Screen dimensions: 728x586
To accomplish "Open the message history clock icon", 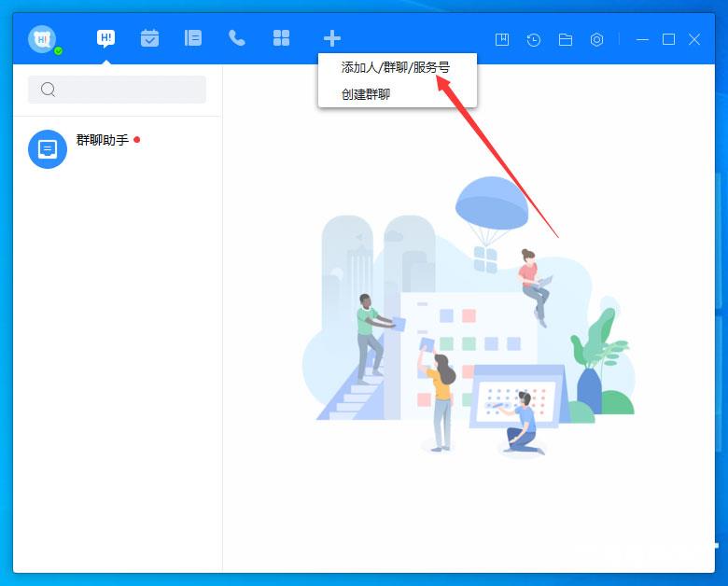I will pos(534,39).
